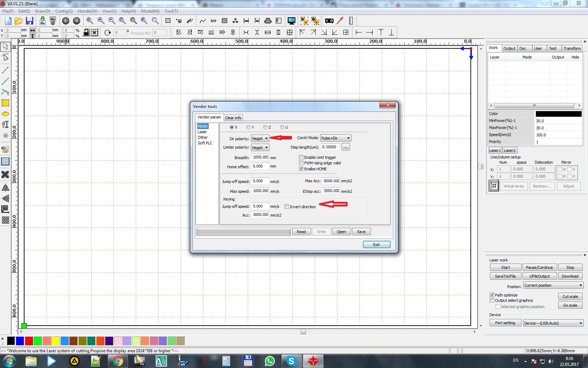Screen dimensions: 588x368
Task: Pick the red color swatch in palette
Action: 29,341
